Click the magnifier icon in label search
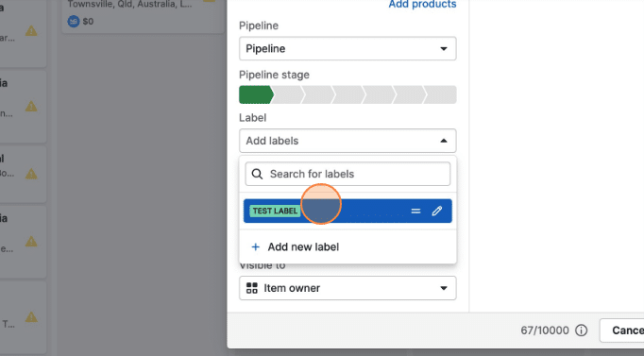644x356 pixels. 257,174
